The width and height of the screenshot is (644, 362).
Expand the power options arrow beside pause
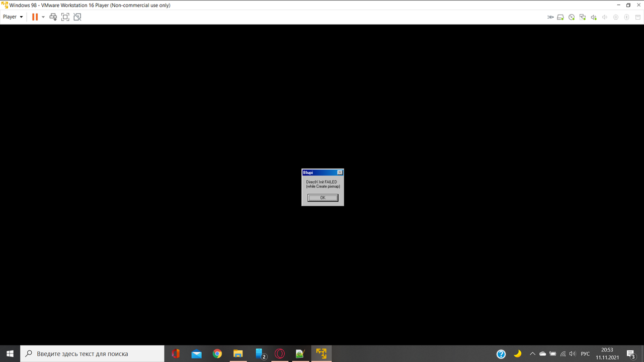(43, 17)
